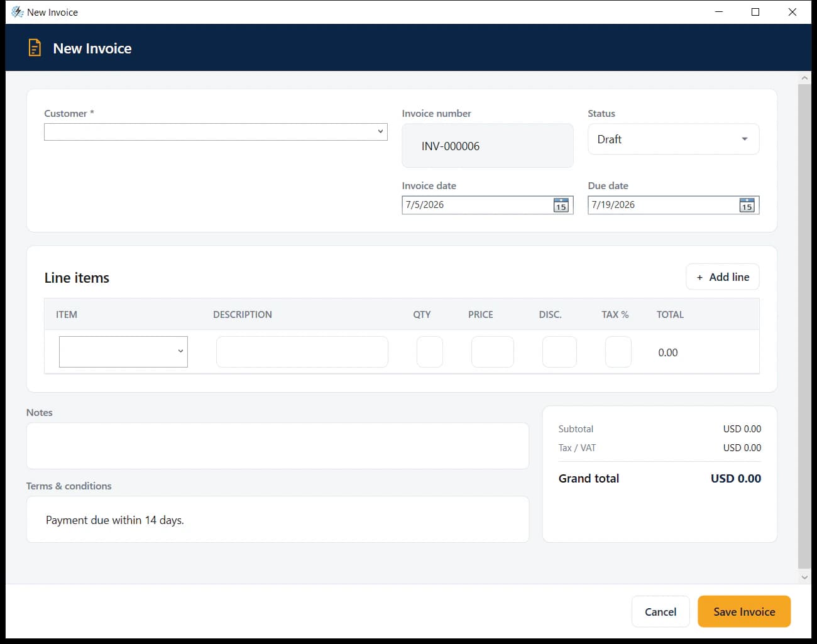
Task: Click the Line items heading
Action: pos(77,278)
